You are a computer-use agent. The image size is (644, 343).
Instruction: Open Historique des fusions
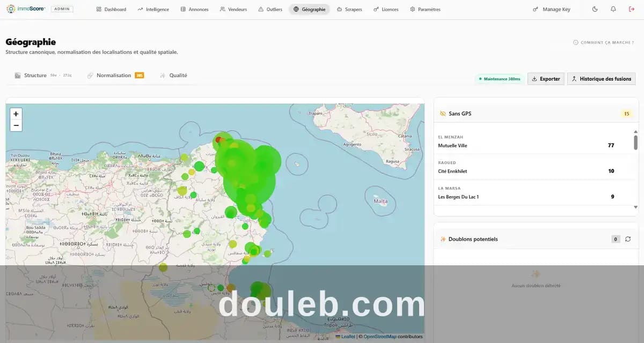tap(601, 79)
